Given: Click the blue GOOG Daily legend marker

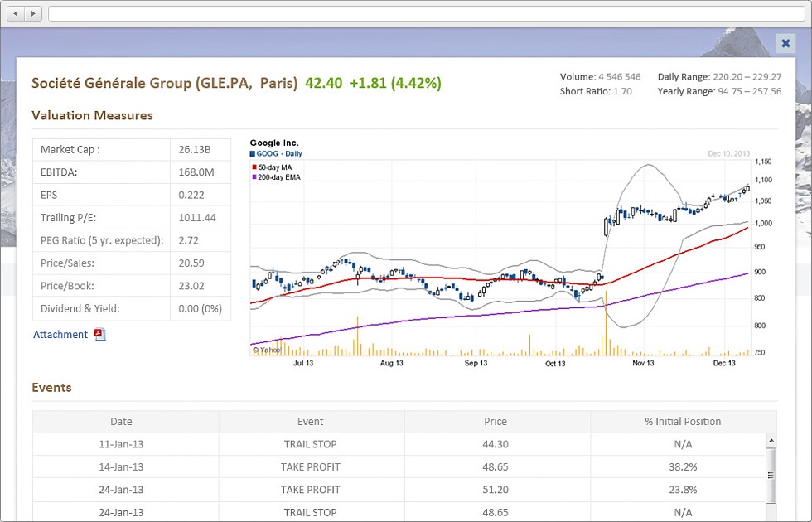Looking at the screenshot, I should [251, 154].
